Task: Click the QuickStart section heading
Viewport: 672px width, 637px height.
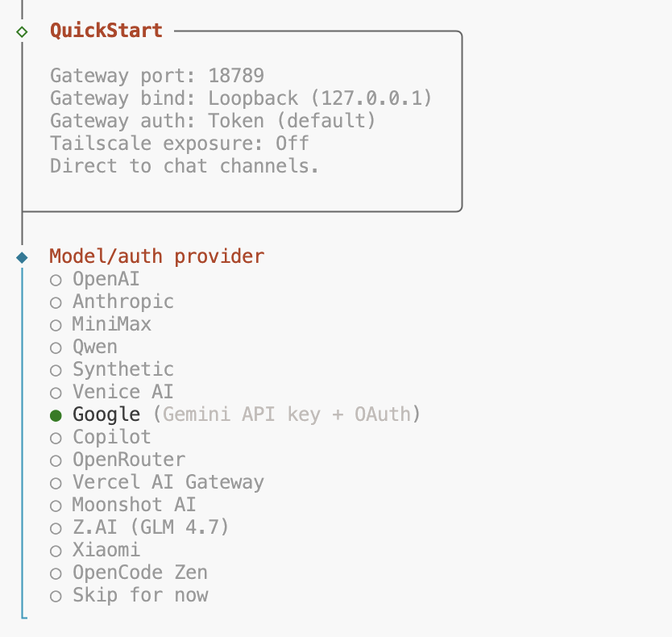Action: click(106, 31)
